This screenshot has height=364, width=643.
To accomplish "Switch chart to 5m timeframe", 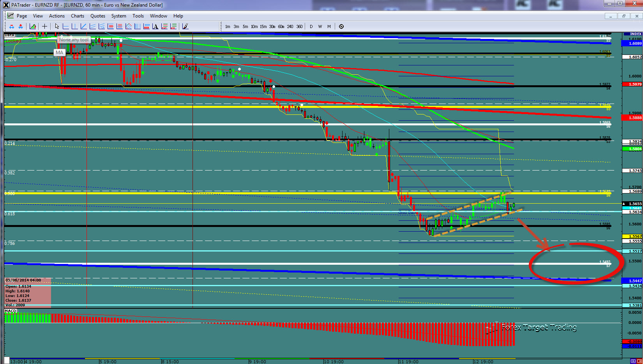I will 245,27.
